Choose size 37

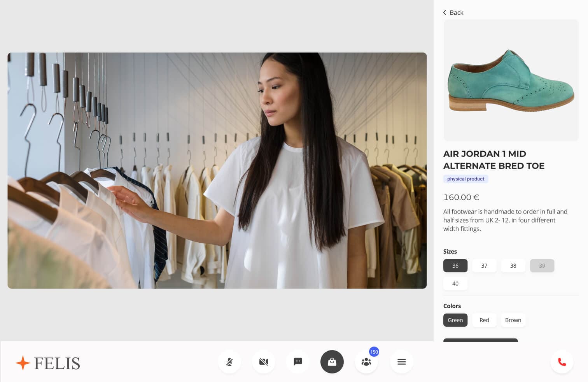click(x=484, y=266)
